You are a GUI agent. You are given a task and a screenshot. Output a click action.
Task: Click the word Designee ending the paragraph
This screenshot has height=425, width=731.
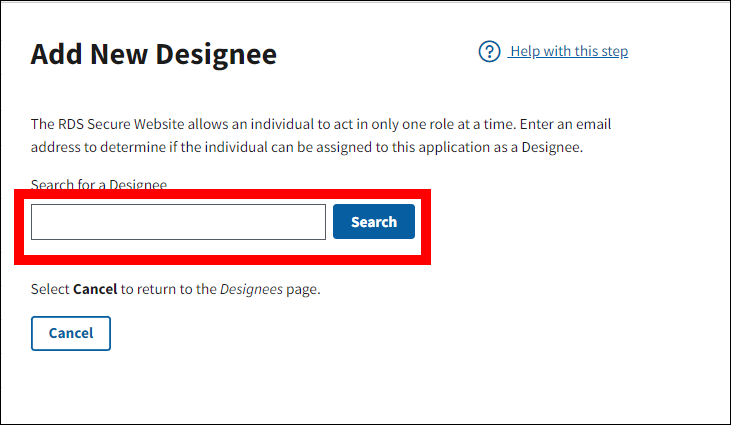click(552, 147)
